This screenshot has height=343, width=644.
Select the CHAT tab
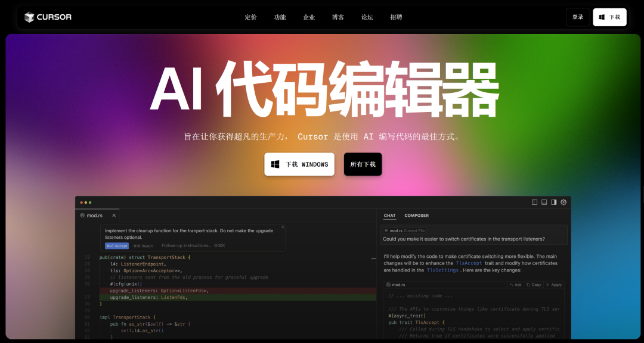tap(391, 215)
